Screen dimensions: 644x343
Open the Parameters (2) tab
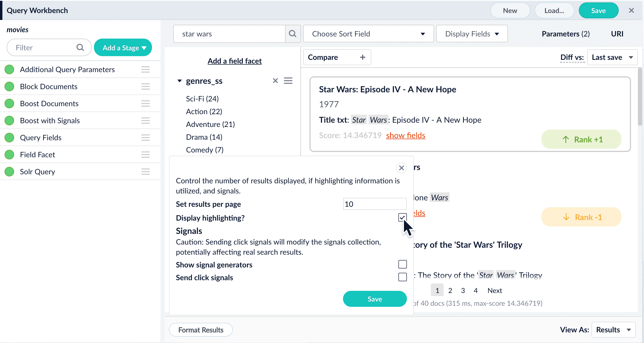coord(565,34)
